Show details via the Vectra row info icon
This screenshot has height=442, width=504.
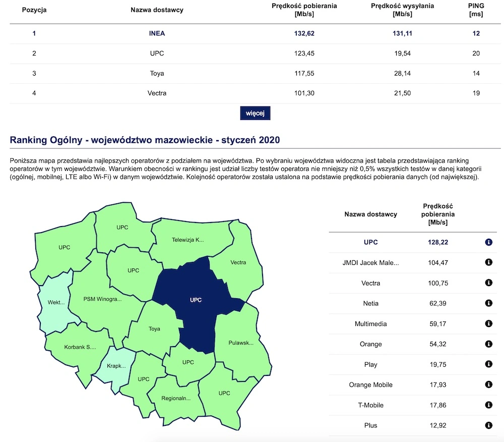(x=488, y=283)
